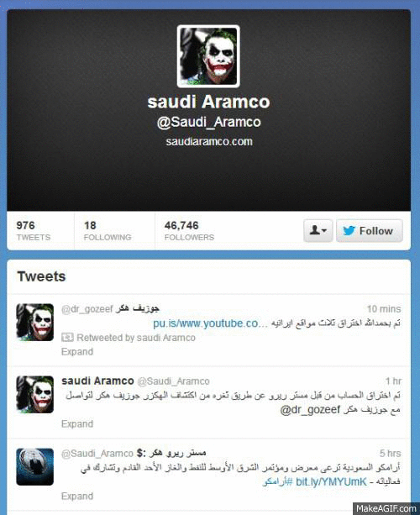420x515 pixels.
Task: Open the user actions dropdown beside Follow
Action: 318,230
